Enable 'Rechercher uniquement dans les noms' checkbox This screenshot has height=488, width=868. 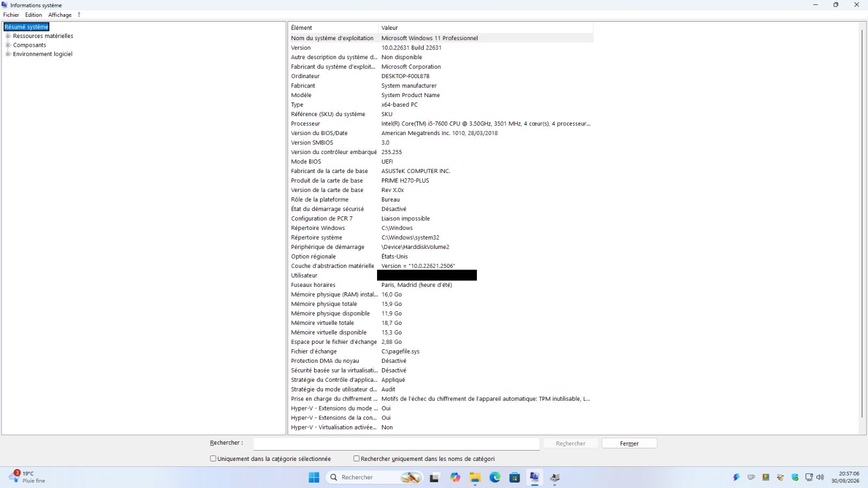click(356, 458)
